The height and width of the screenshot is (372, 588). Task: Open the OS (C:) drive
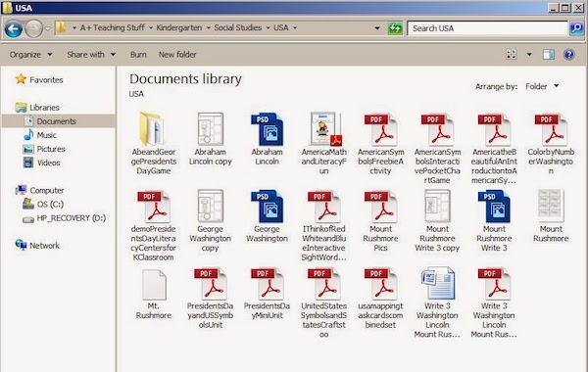[43, 205]
